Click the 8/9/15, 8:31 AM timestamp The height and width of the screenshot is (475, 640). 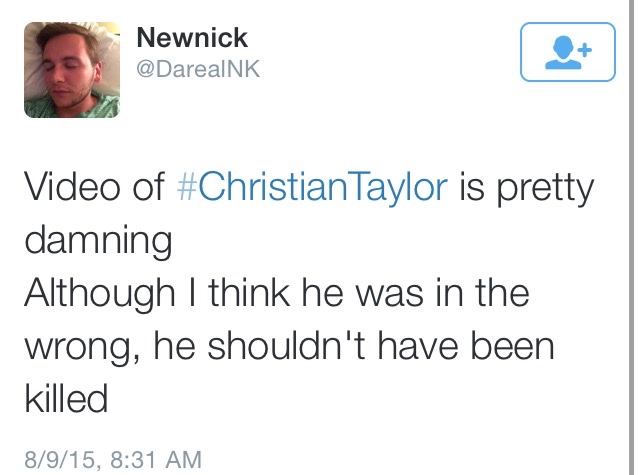[x=113, y=460]
